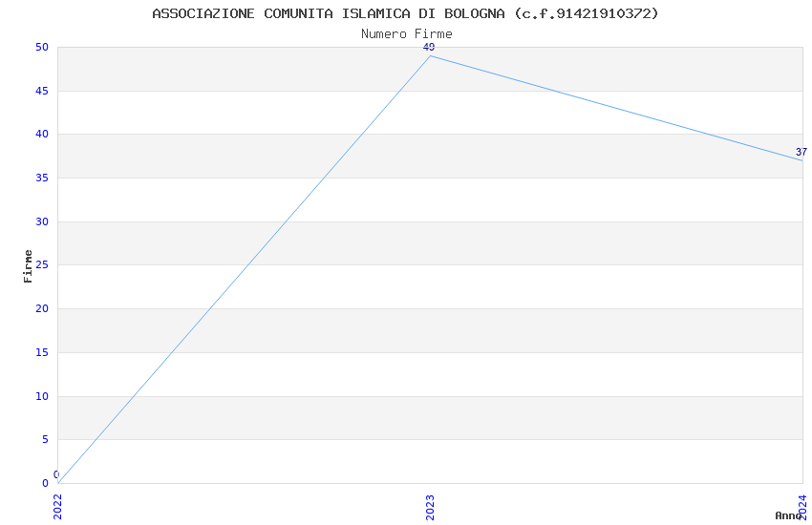Click the chart title ASSOCIAZIONE COMUNITA ISLAMICA DI BOLOGNA
812x525 pixels.
(x=405, y=13)
